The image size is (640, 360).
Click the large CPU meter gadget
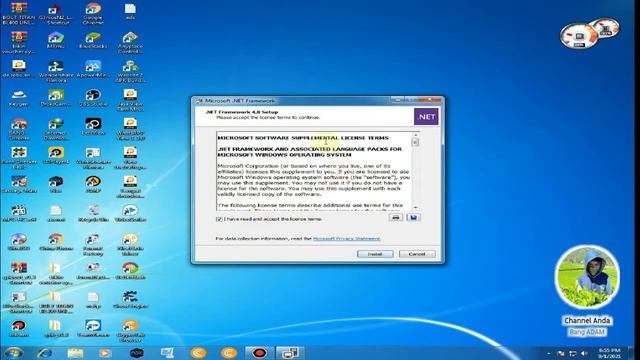pyautogui.click(x=579, y=37)
